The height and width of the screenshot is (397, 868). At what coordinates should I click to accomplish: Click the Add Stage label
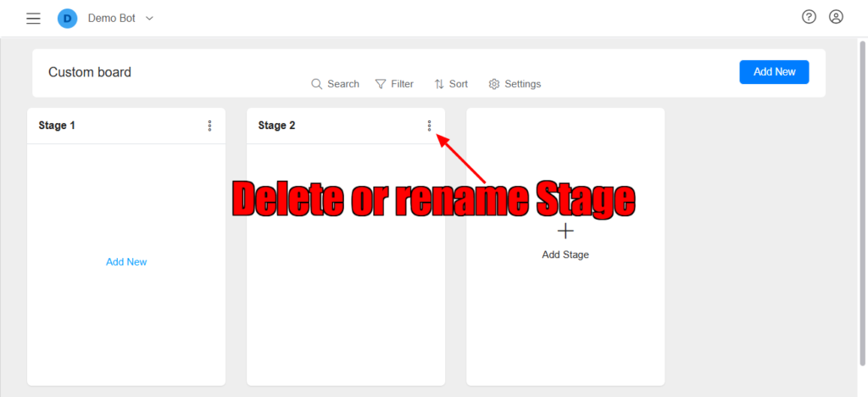coord(565,254)
